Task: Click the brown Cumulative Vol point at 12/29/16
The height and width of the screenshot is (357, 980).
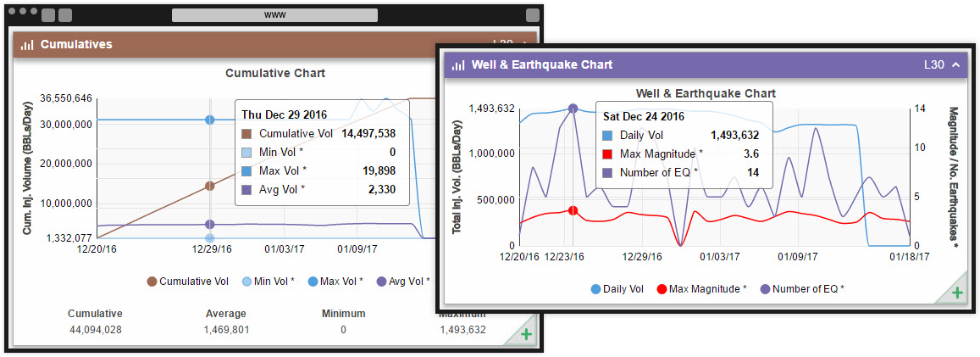Action: coord(210,186)
